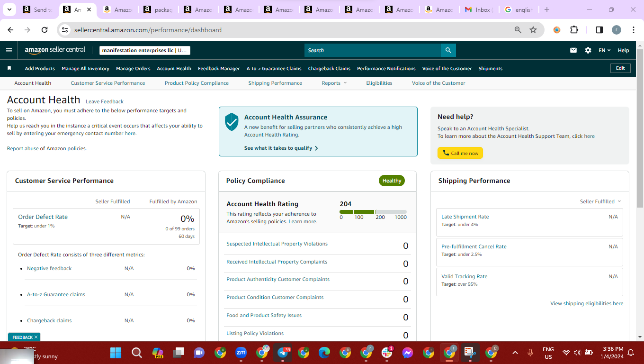Click inside the Seller Central Search field
This screenshot has height=364, width=644.
(373, 50)
